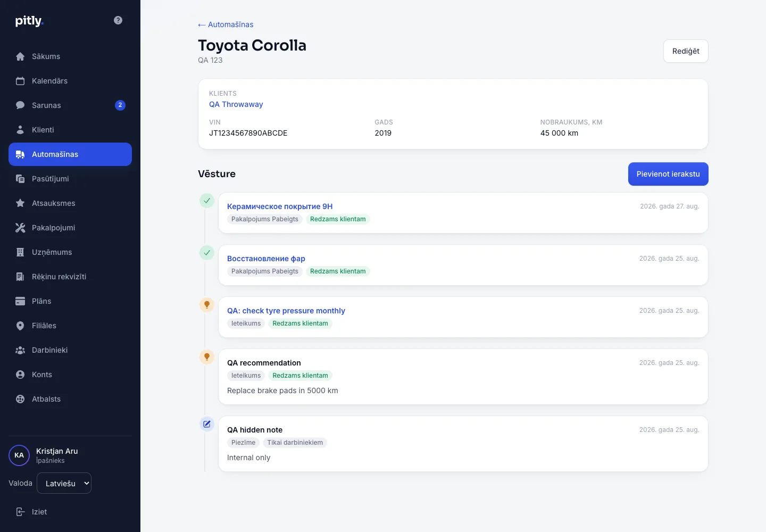Open Automašīnas in the sidebar
This screenshot has height=532, width=766.
pyautogui.click(x=70, y=154)
